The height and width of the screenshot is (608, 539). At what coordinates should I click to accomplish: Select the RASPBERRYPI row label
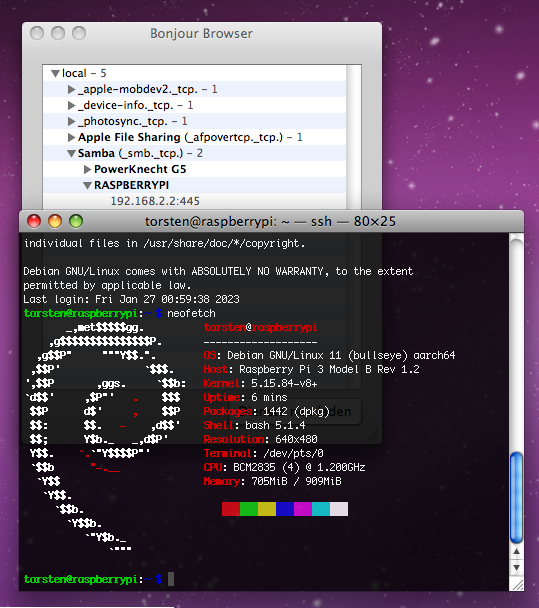point(131,185)
